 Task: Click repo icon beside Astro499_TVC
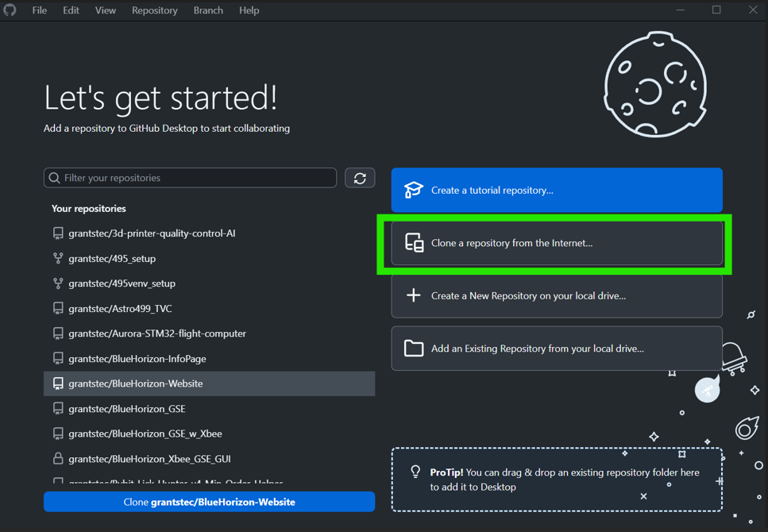[58, 309]
